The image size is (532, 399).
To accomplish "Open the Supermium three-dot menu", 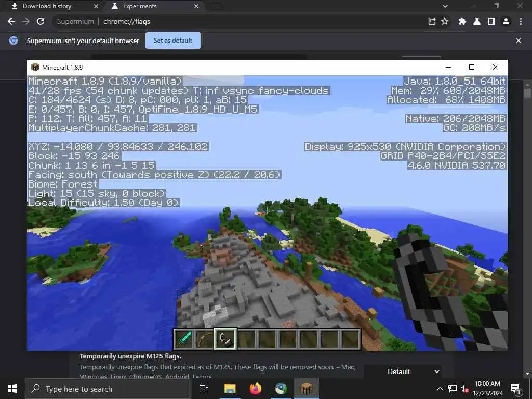I will pyautogui.click(x=521, y=21).
